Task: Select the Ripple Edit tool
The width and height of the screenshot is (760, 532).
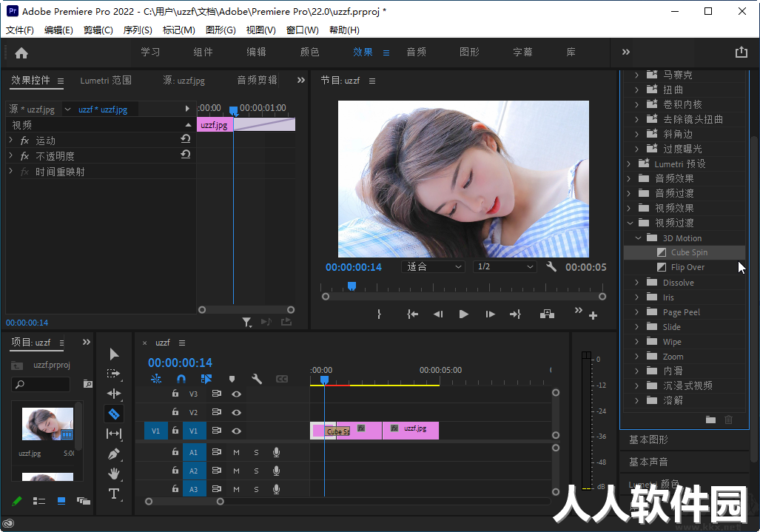Action: [x=114, y=394]
